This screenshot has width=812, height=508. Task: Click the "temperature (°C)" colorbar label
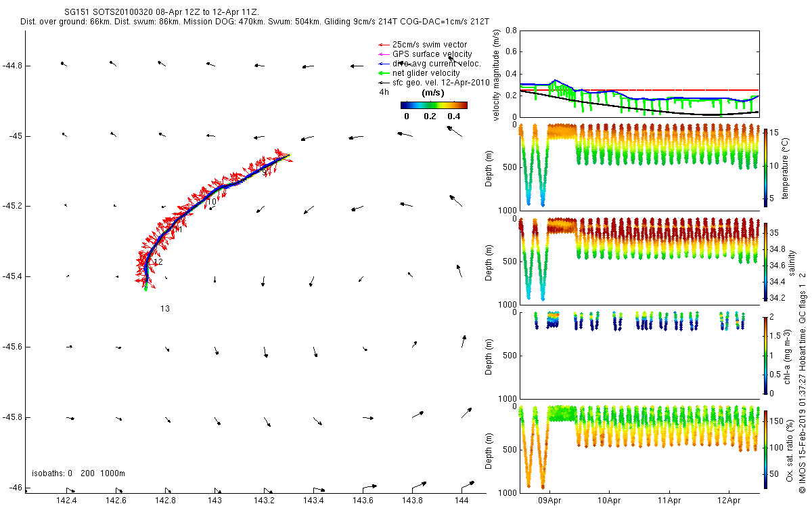(786, 168)
